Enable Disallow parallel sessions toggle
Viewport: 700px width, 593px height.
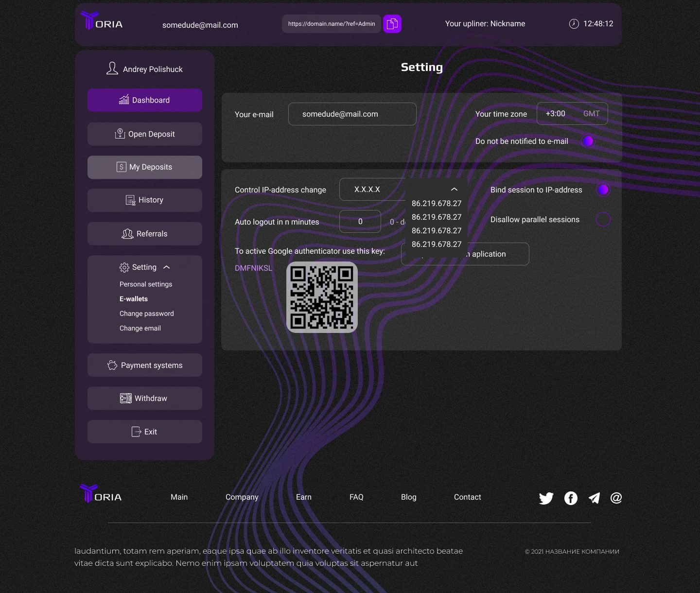coord(603,219)
